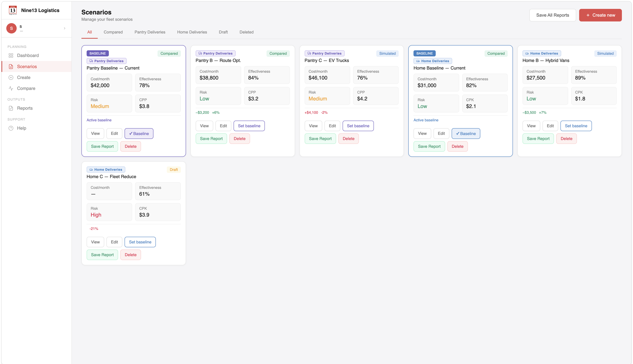
Task: Set Pantry B — Route Opt. as baseline
Action: coord(249,126)
